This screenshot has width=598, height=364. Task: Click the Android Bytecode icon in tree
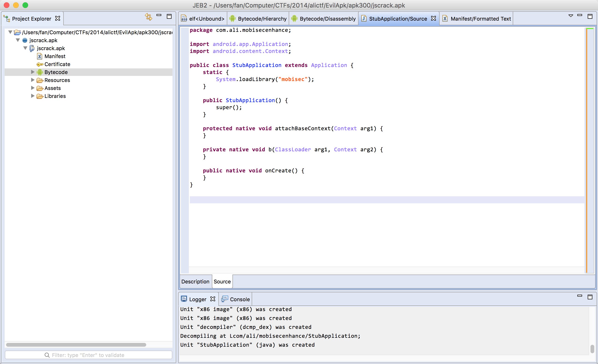40,72
